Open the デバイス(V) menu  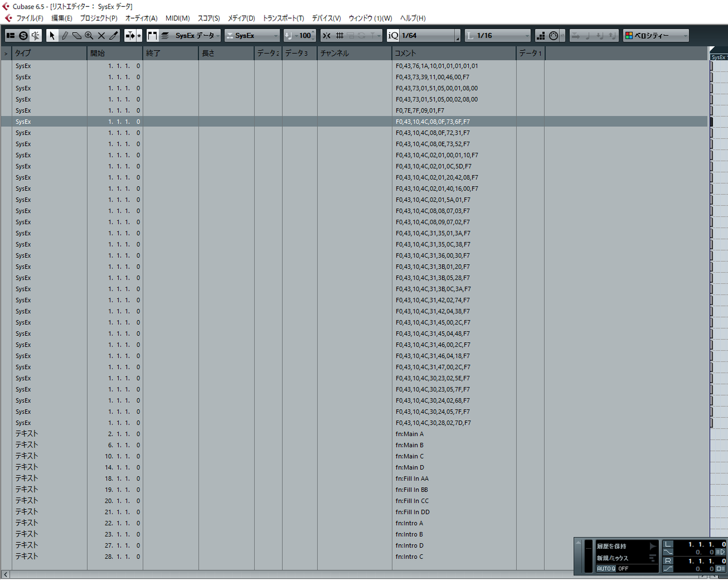point(326,18)
